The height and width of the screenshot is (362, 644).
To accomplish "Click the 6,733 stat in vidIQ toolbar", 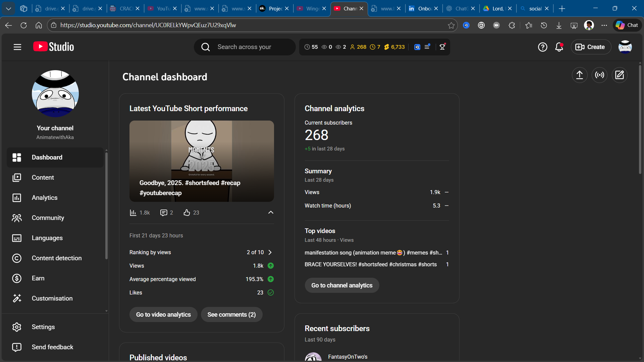I will point(394,47).
